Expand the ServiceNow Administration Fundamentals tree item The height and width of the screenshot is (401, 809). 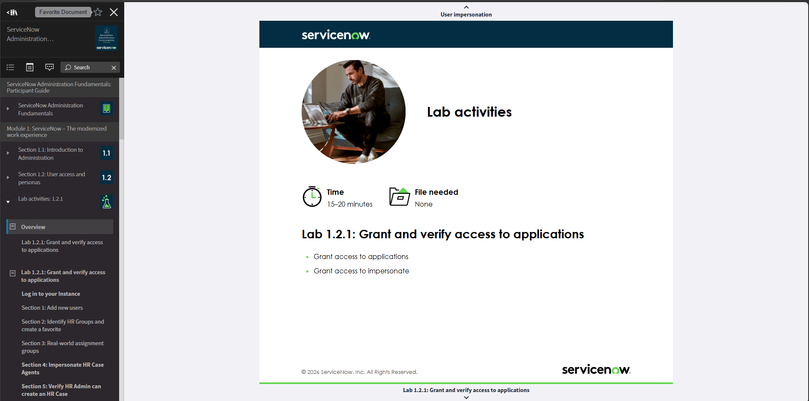(x=8, y=109)
